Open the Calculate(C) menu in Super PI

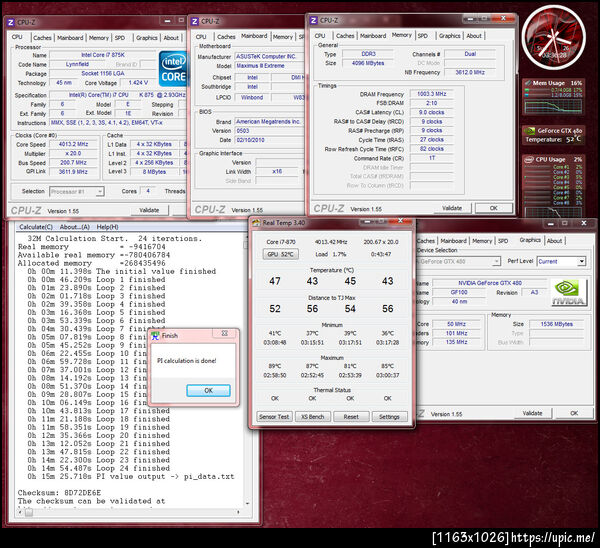[x=36, y=227]
